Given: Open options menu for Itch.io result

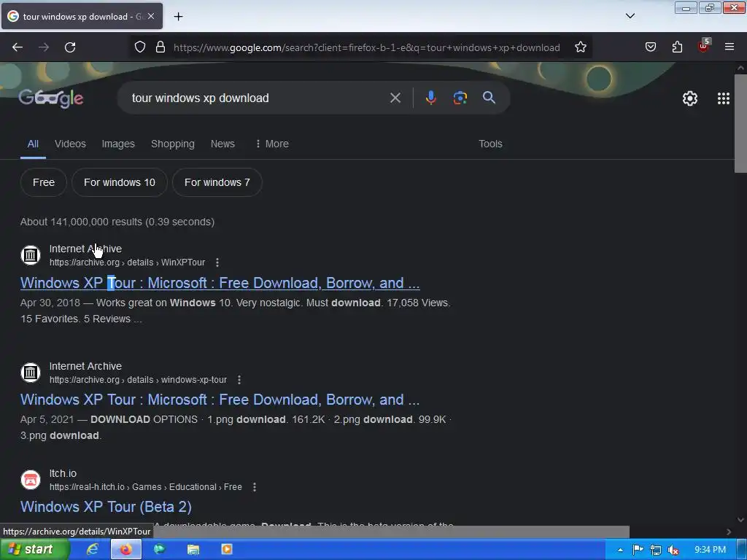Looking at the screenshot, I should tap(255, 487).
